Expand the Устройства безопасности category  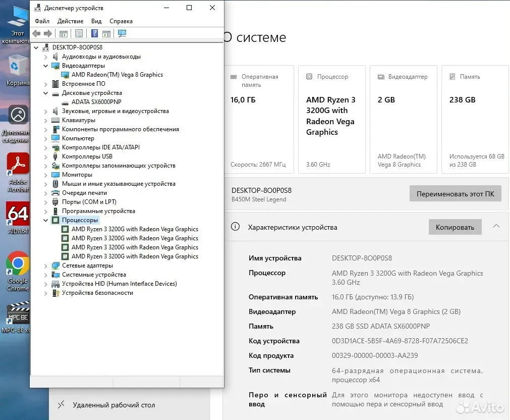point(46,293)
